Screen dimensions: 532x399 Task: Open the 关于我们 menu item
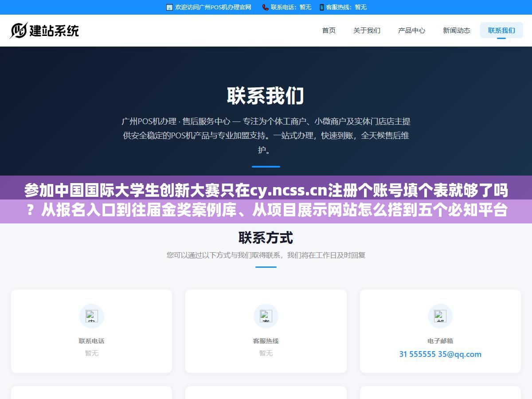[367, 30]
